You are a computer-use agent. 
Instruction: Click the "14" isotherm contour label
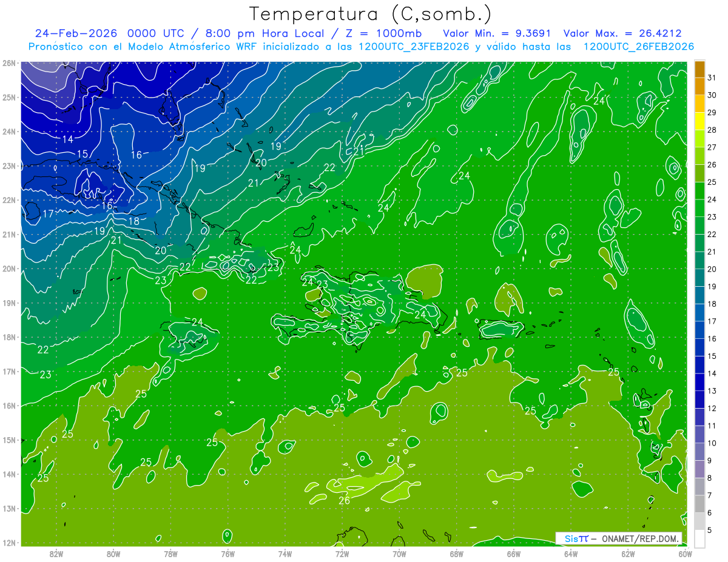[68, 139]
